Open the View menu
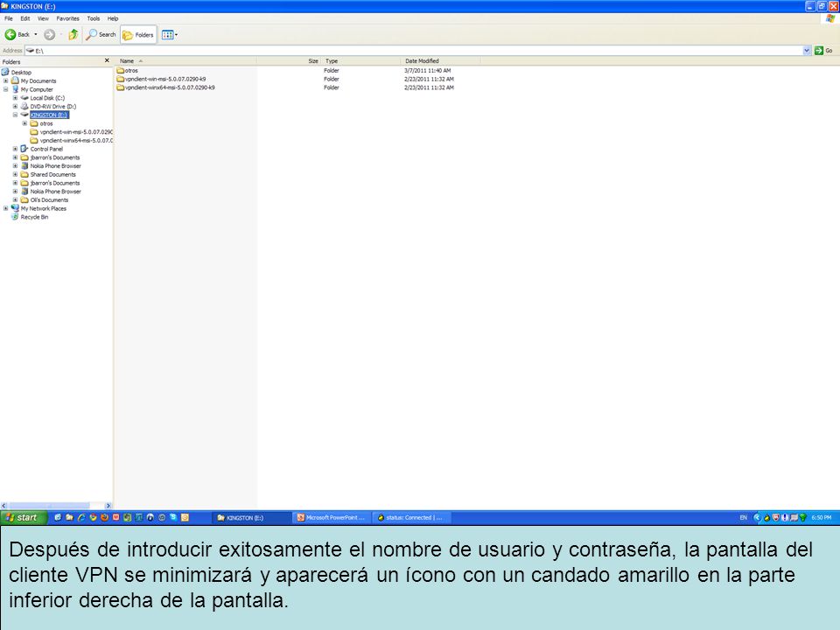This screenshot has width=840, height=630. [x=43, y=18]
